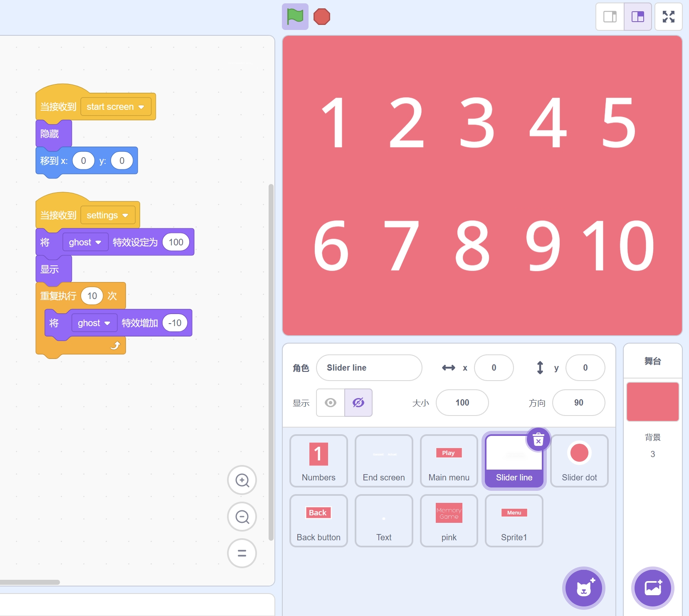Enter full screen stage mode

668,17
